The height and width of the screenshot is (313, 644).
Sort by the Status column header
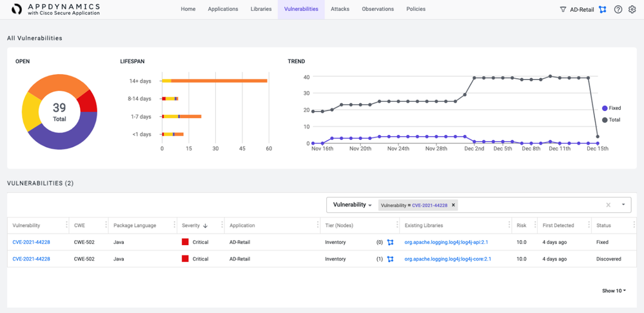pos(603,225)
